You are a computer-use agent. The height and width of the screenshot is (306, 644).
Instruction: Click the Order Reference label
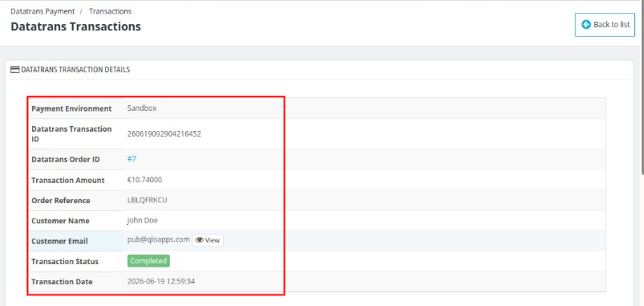61,201
